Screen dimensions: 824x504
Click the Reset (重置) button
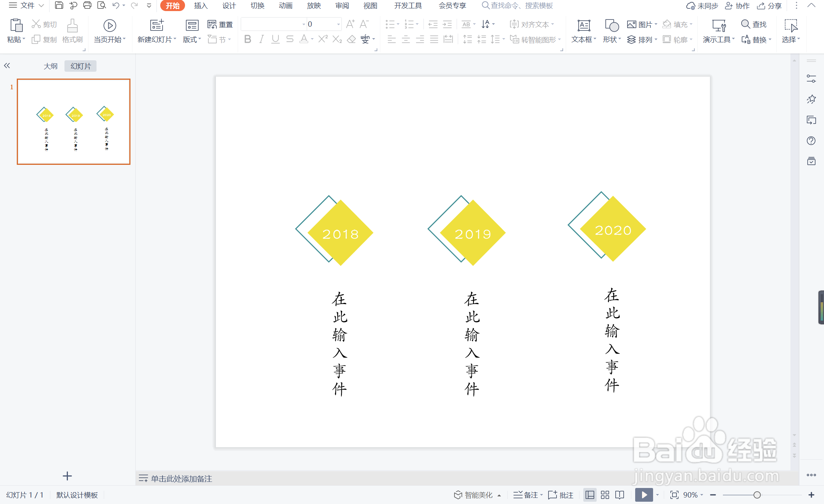point(220,24)
